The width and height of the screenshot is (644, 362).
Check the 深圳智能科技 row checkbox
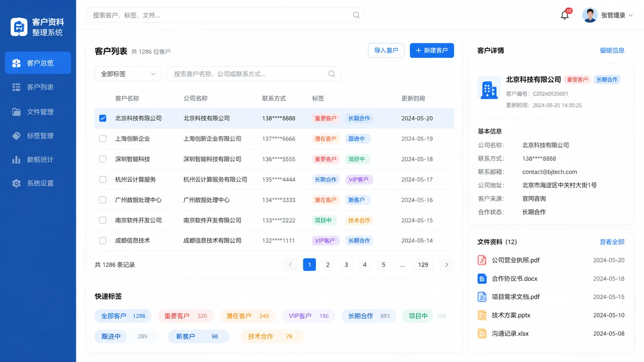[102, 159]
